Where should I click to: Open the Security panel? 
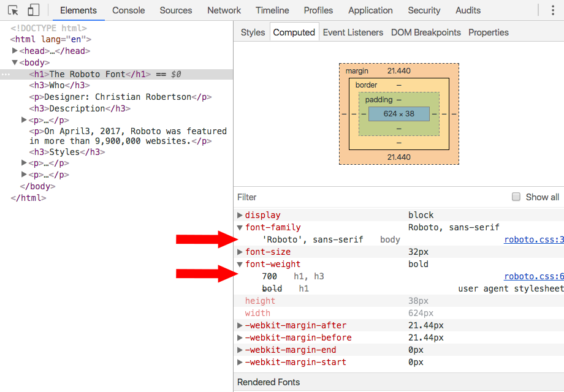coord(424,10)
